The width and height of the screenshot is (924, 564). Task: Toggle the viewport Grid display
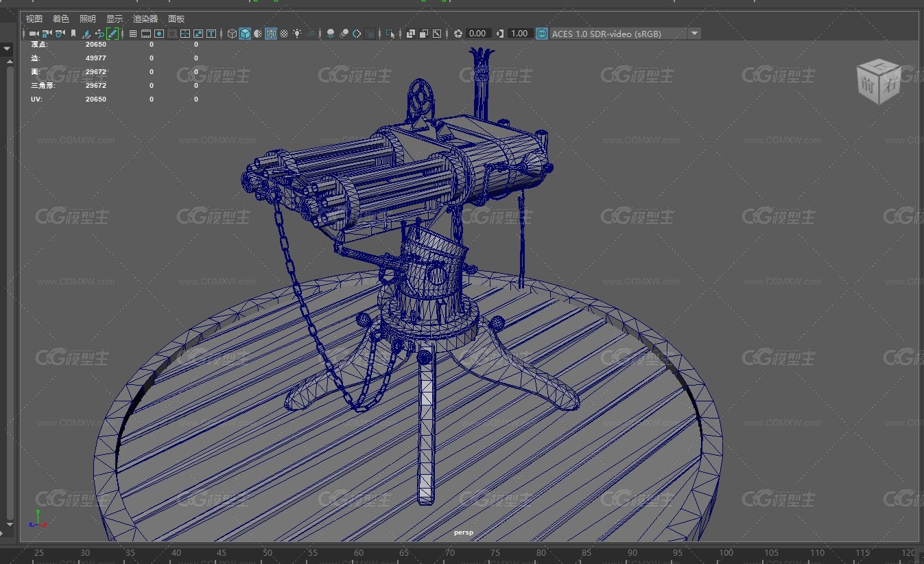click(x=133, y=34)
